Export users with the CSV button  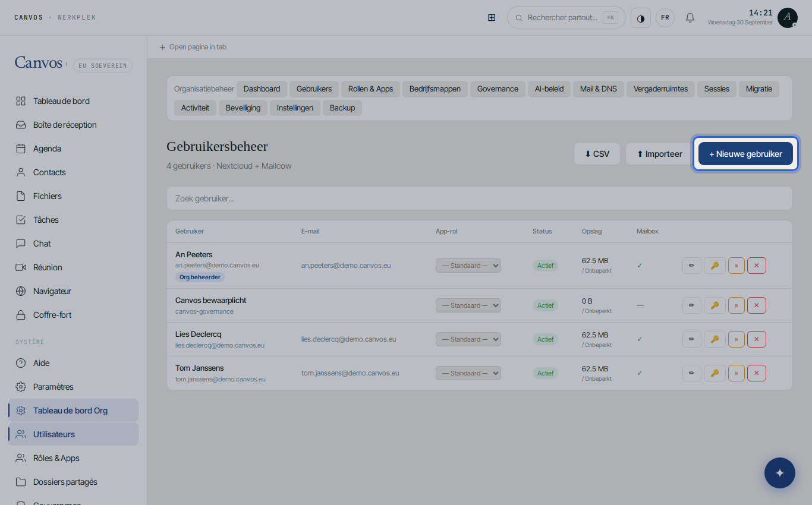click(x=597, y=154)
